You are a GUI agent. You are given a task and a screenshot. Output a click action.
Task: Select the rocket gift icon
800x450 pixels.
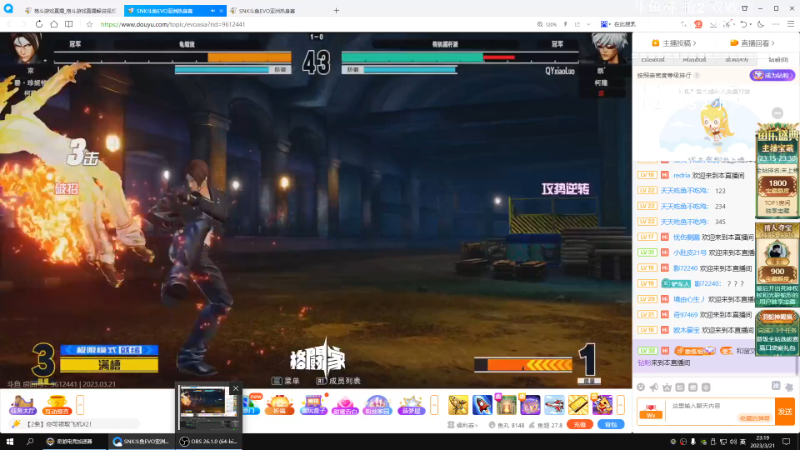(x=482, y=405)
